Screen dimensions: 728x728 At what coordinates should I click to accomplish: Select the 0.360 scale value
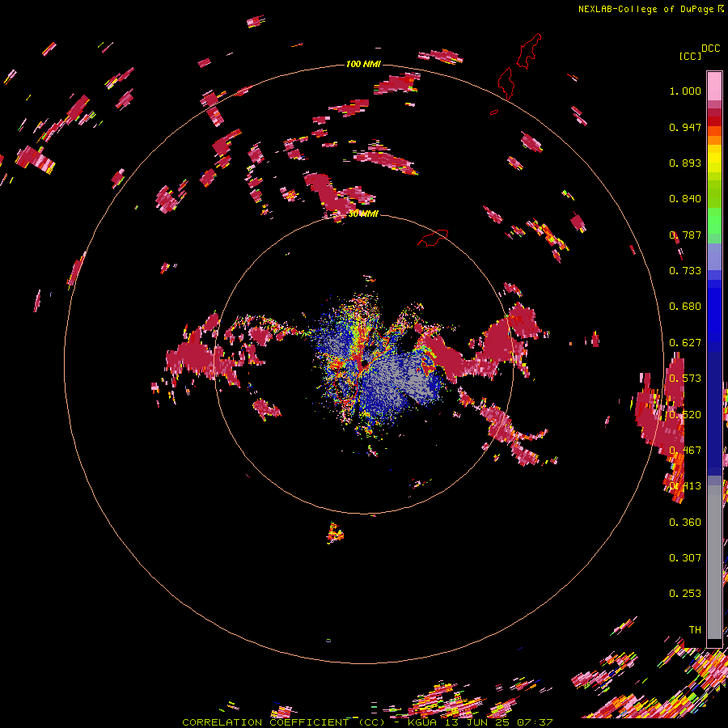685,523
